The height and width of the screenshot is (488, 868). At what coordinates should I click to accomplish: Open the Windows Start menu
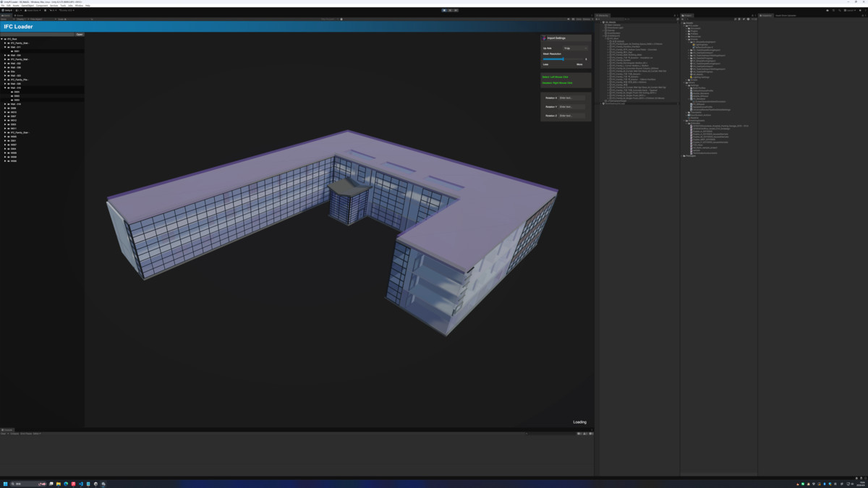(x=4, y=484)
